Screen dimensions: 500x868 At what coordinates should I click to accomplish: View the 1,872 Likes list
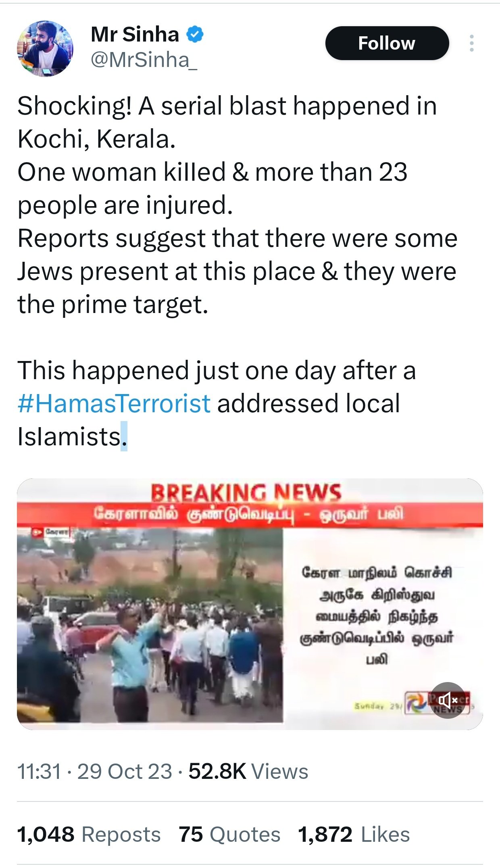pos(354,835)
